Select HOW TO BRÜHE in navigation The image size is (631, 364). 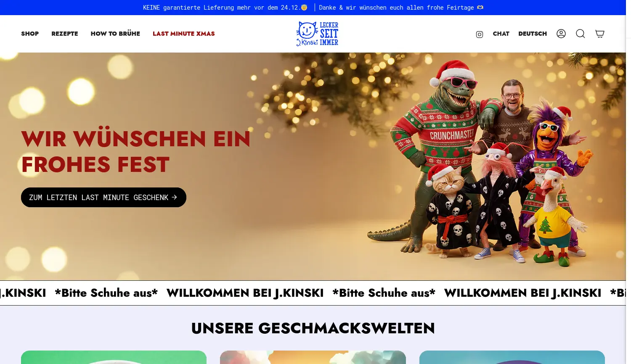(115, 34)
